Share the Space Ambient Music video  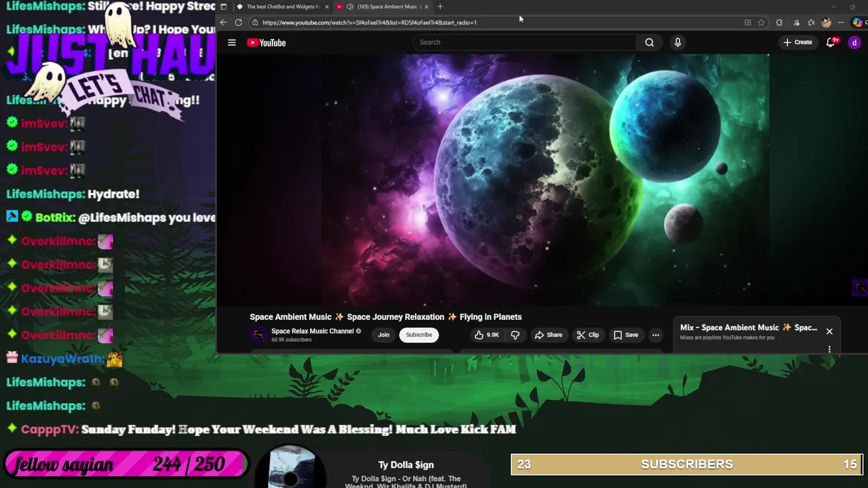(x=548, y=335)
